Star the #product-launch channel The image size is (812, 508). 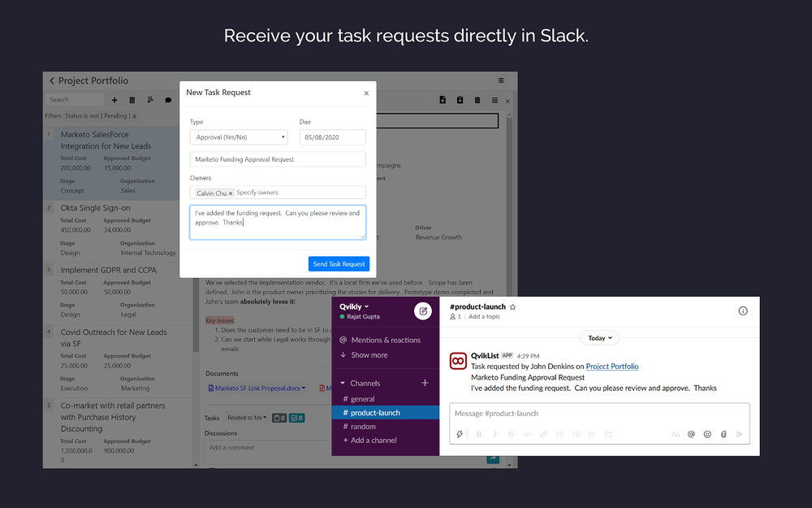(512, 307)
